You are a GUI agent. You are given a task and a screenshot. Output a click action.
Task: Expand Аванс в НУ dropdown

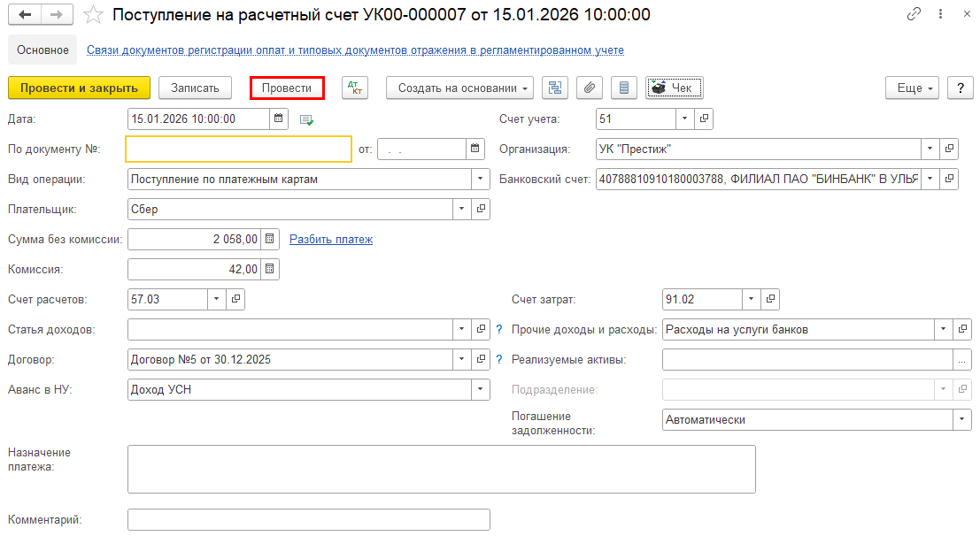[x=481, y=389]
